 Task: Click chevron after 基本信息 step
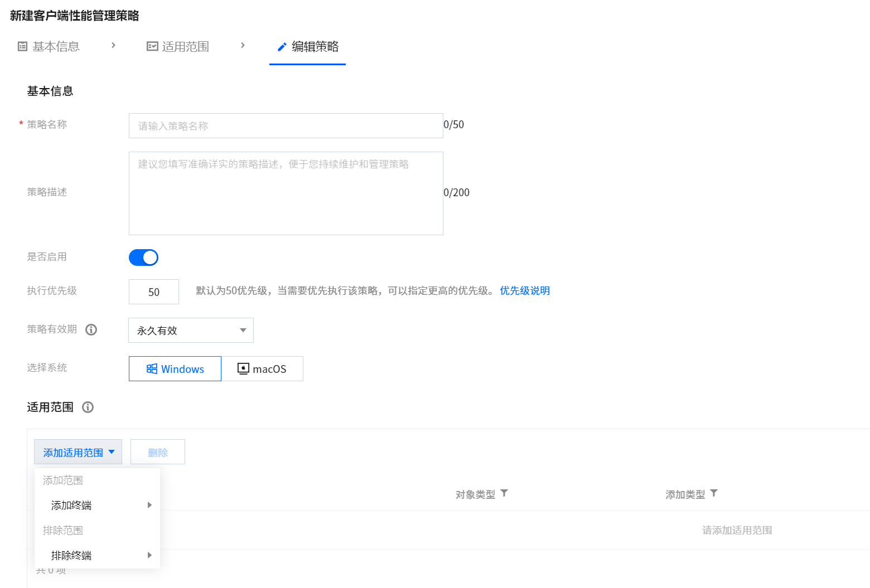(114, 45)
